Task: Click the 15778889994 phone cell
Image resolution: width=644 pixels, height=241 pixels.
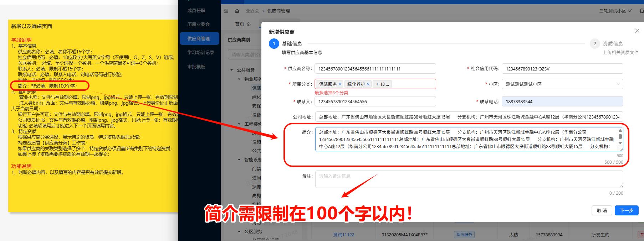Action: tap(549, 235)
